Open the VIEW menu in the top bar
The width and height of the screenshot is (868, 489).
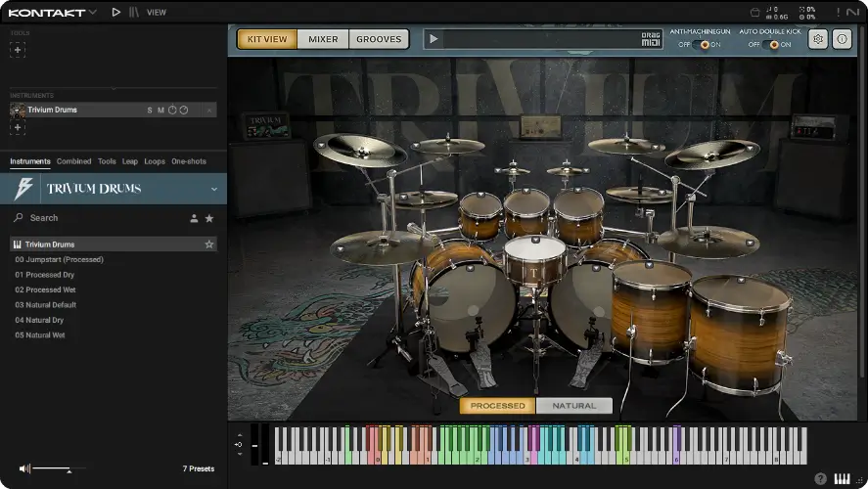(156, 13)
